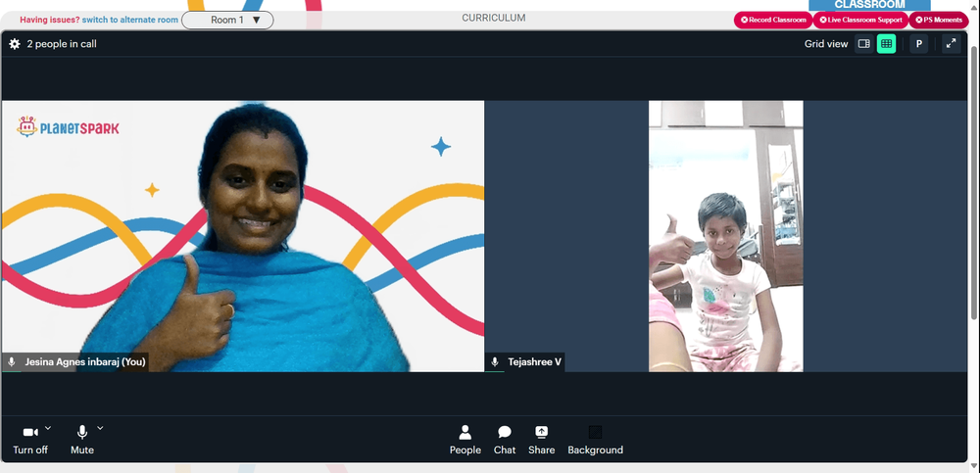Click Tejashree V video tile
The height and width of the screenshot is (473, 980).
pos(725,236)
